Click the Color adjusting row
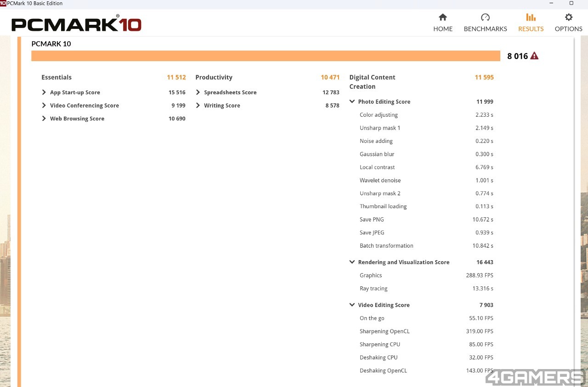 pos(426,115)
